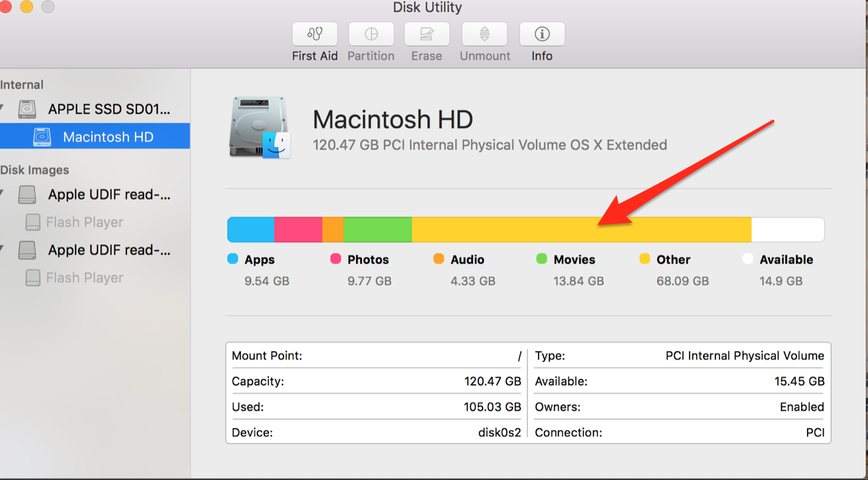This screenshot has width=868, height=480.
Task: Click the Owners label in the table
Action: click(x=558, y=407)
